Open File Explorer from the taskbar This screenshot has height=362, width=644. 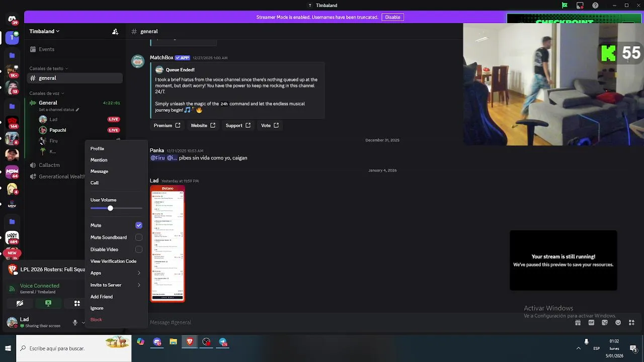[x=173, y=342]
